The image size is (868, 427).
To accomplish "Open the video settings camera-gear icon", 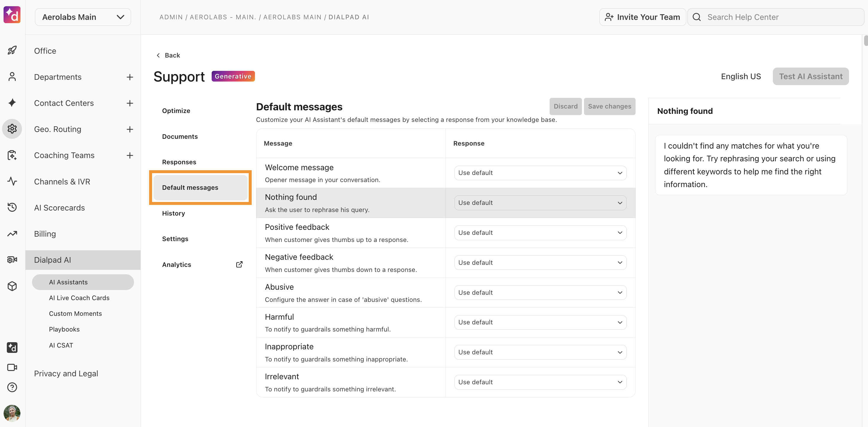I will coord(12,259).
